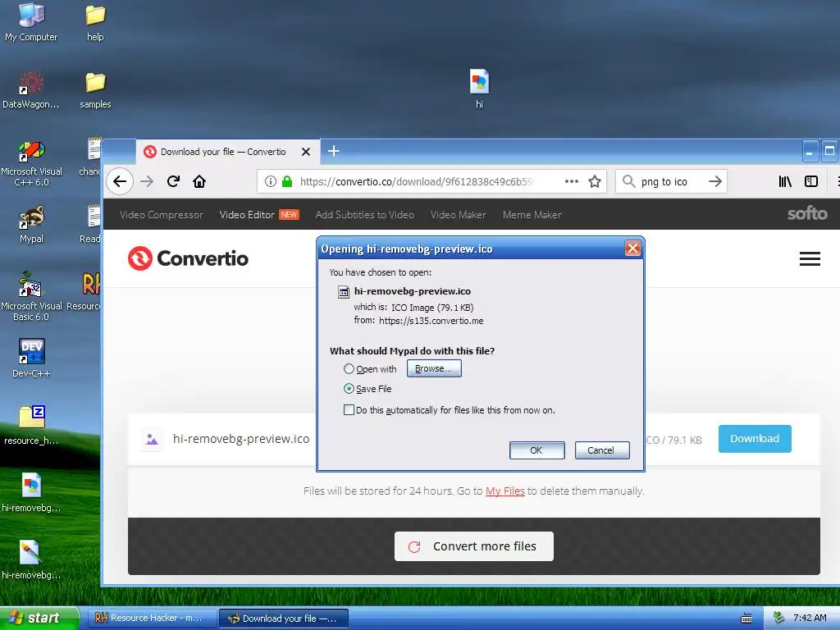Switch to Download your file — Convertio tab

[228, 152]
